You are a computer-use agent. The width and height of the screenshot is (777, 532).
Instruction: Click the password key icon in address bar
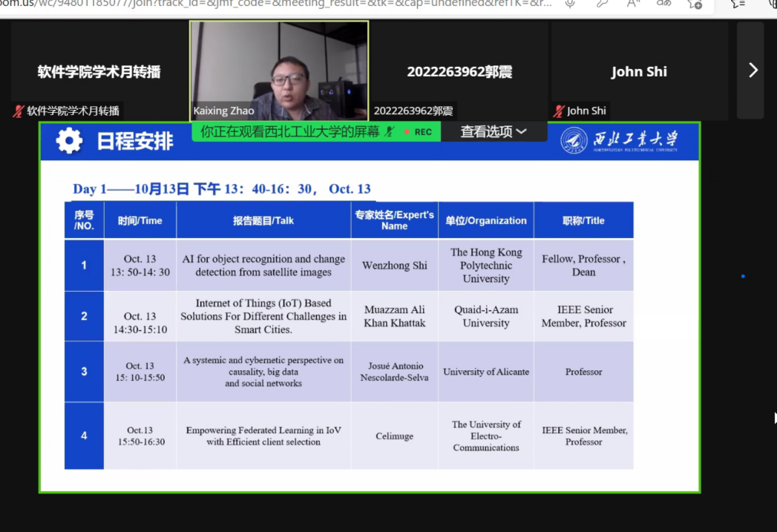(603, 4)
